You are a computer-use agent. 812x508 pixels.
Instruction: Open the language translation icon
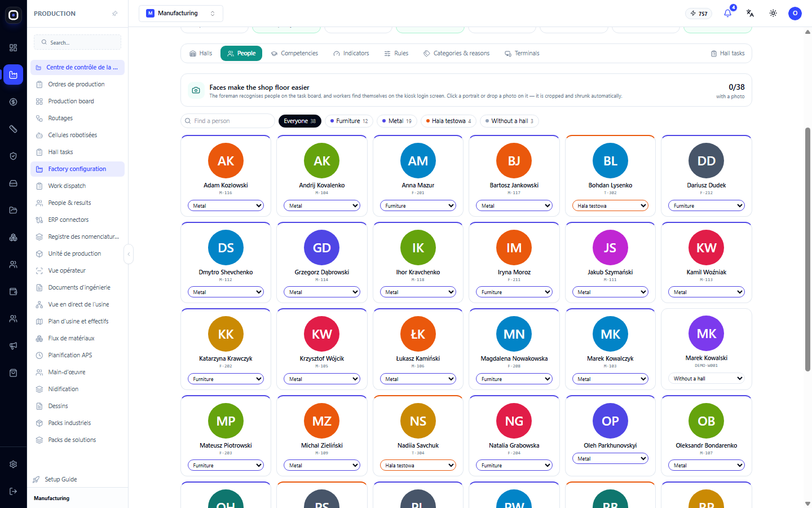(x=750, y=14)
